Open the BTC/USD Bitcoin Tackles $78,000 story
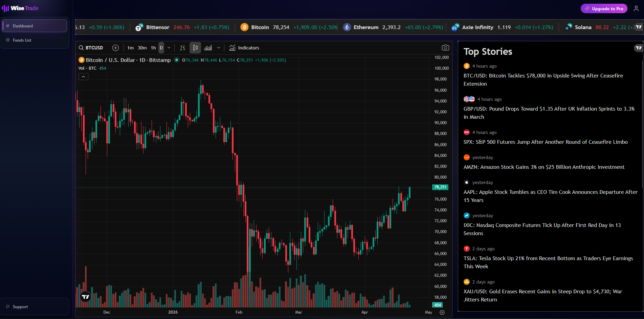This screenshot has height=319, width=644. coord(543,79)
